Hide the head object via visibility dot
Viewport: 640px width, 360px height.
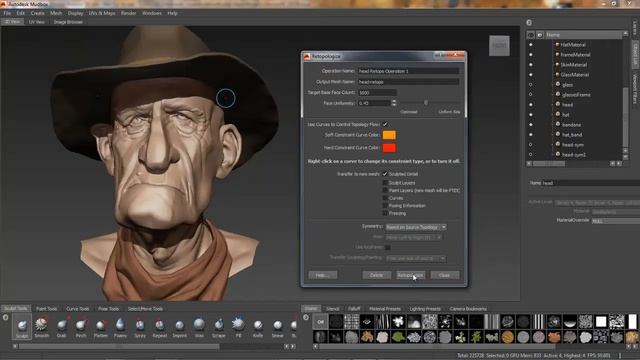531,104
